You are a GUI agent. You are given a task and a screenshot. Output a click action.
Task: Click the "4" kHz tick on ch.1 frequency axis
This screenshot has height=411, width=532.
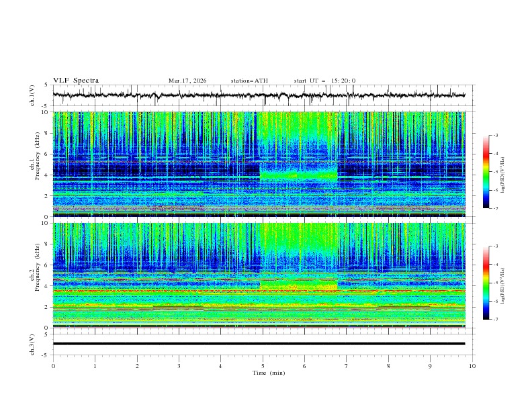point(47,175)
